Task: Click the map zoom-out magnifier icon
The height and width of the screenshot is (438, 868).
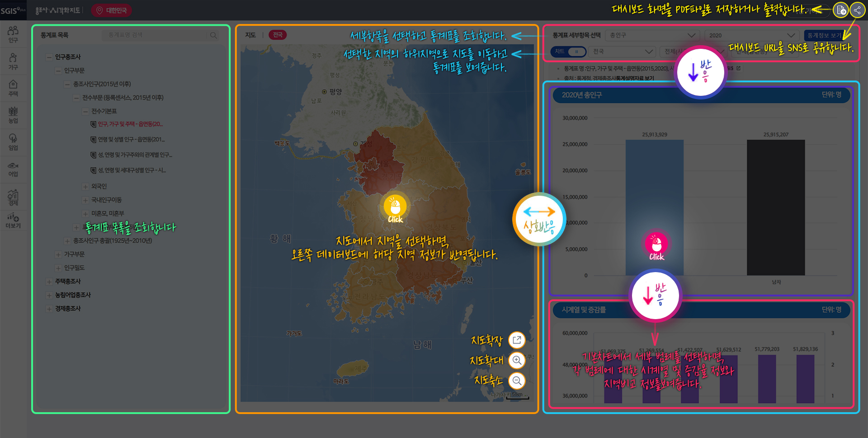Action: pos(517,381)
